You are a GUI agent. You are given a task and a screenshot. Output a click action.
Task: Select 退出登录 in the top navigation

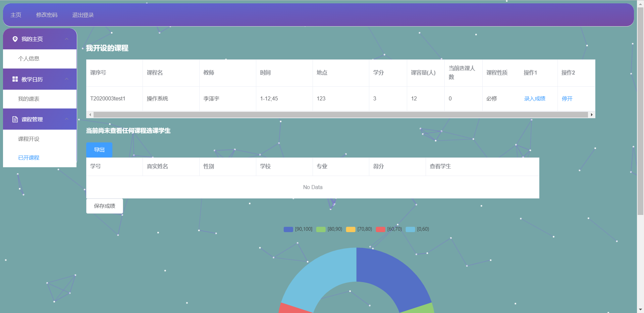[83, 15]
